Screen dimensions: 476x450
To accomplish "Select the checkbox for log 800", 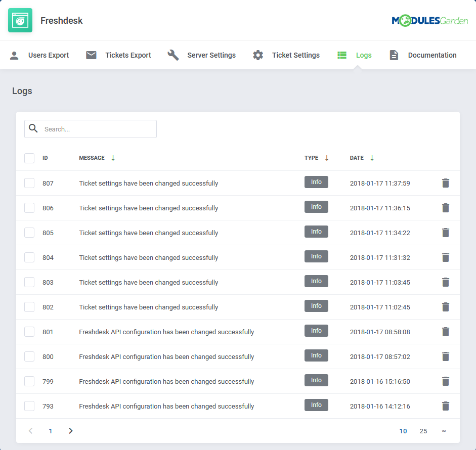I will point(29,356).
